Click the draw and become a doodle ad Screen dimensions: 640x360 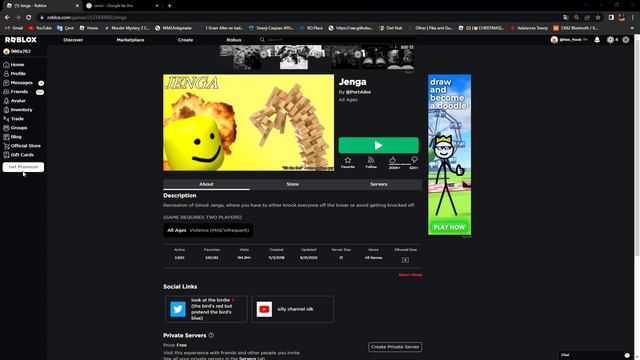(x=449, y=154)
